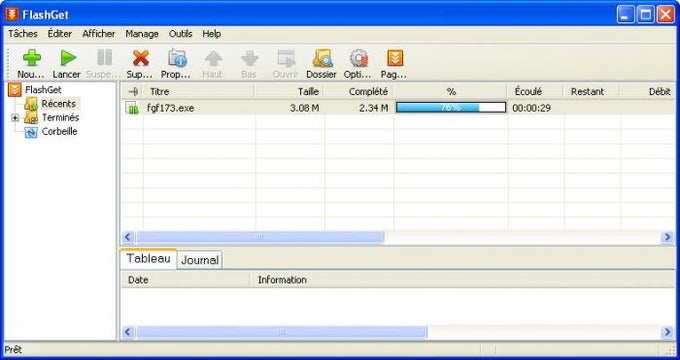Select the Récents folder in tree
Viewport: 680px width, 360px height.
tap(59, 104)
